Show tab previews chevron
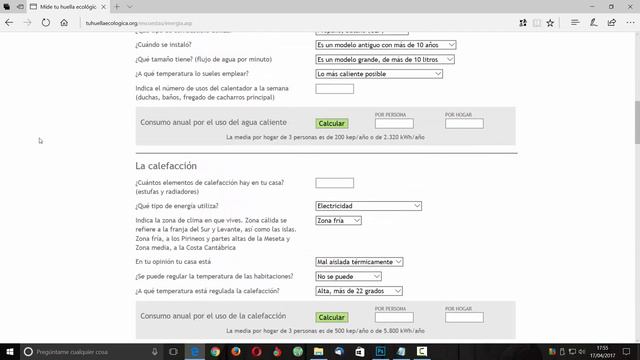Viewport: 640px width, 360px height. pyautogui.click(x=129, y=7)
